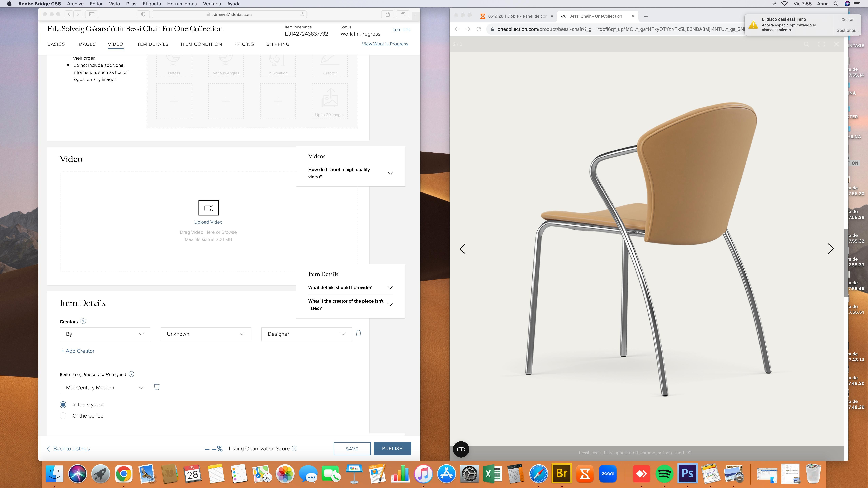
Task: Click the Item Info link
Action: [x=401, y=30]
